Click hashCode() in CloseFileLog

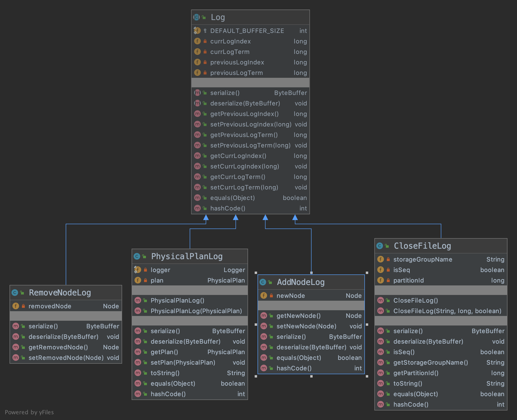click(x=441, y=404)
